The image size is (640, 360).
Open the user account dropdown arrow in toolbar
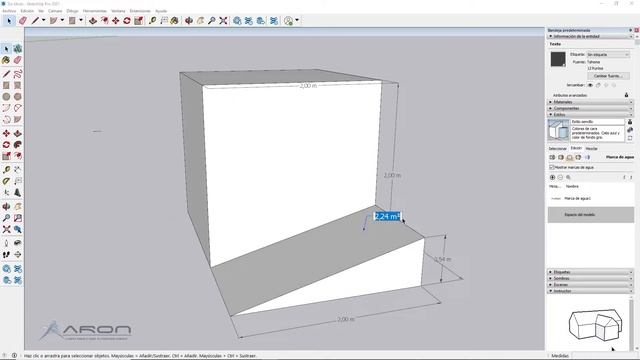coord(297,20)
